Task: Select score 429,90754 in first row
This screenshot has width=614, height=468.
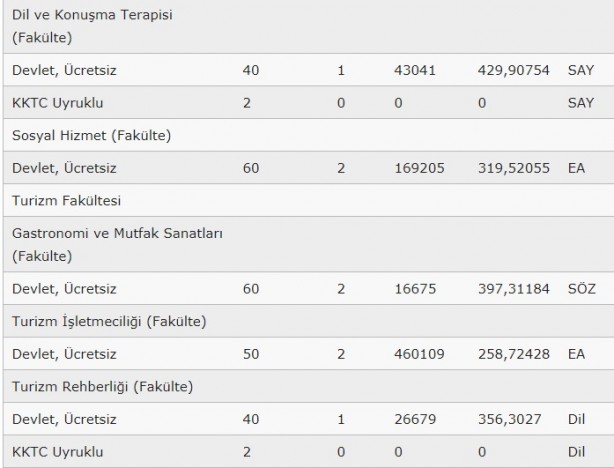Action: click(x=514, y=70)
